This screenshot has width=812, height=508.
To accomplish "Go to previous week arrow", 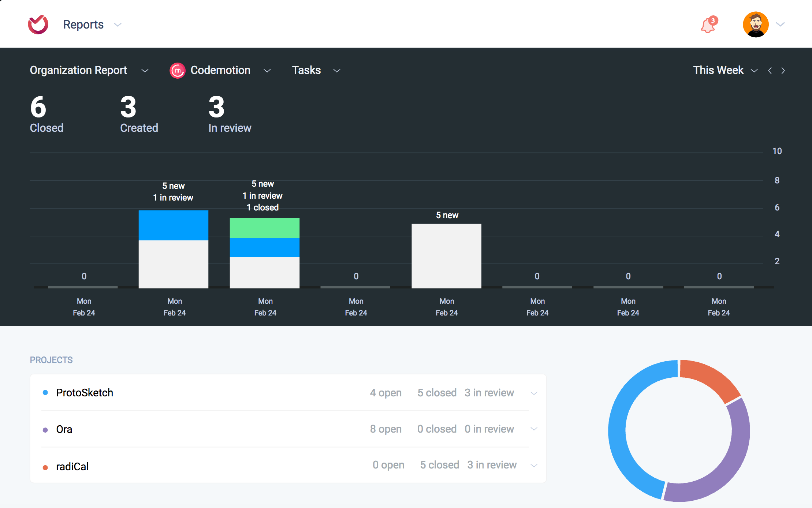I will point(770,71).
